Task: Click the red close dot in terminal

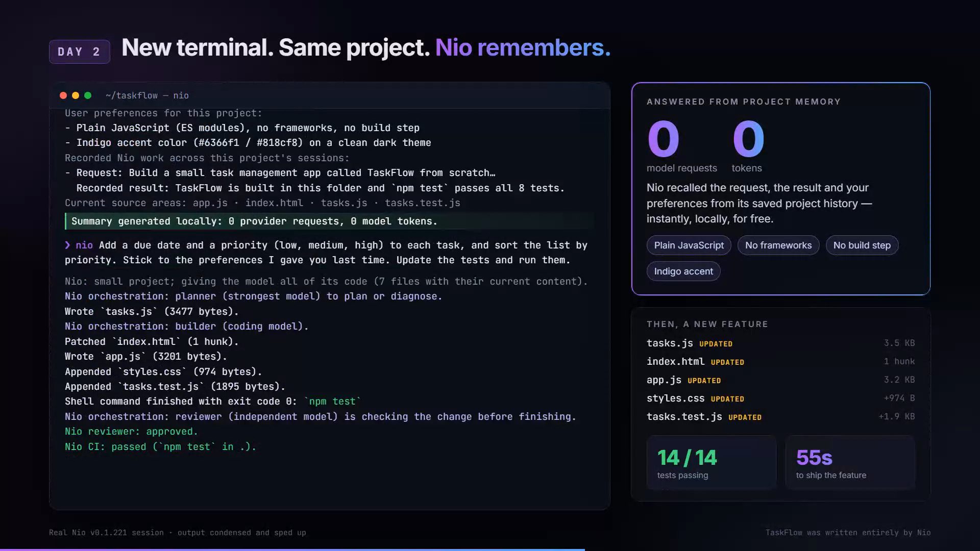Action: coord(63,95)
